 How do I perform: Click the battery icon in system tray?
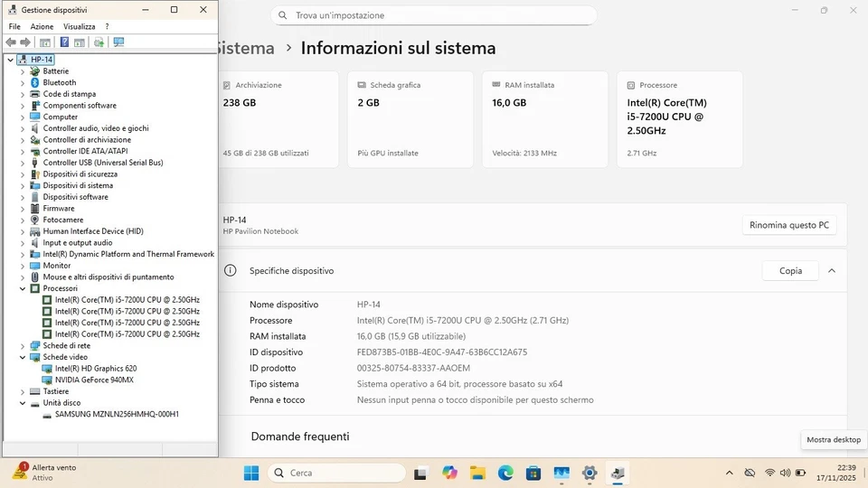(x=800, y=473)
